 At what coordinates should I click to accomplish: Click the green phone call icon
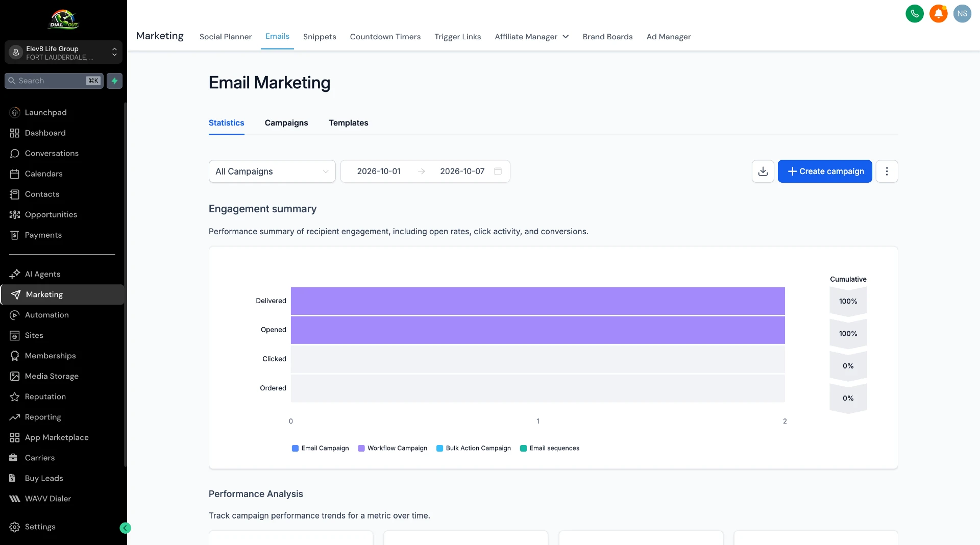coord(914,14)
